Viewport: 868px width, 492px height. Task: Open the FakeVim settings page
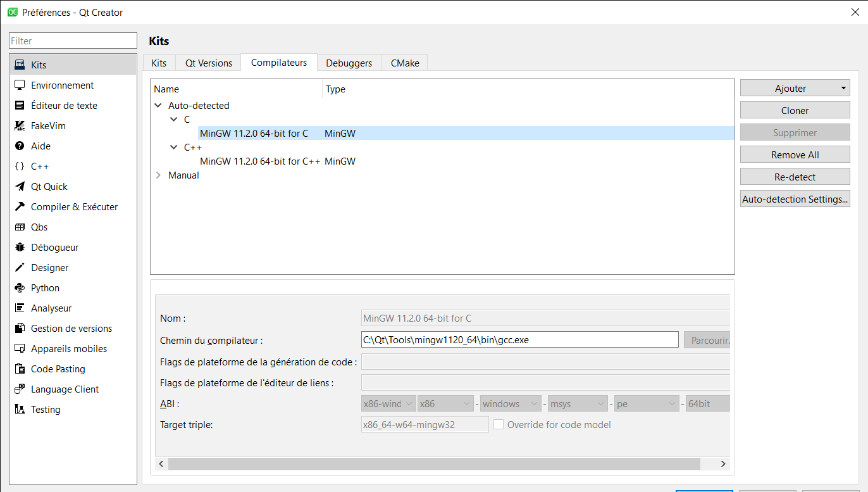[x=51, y=125]
